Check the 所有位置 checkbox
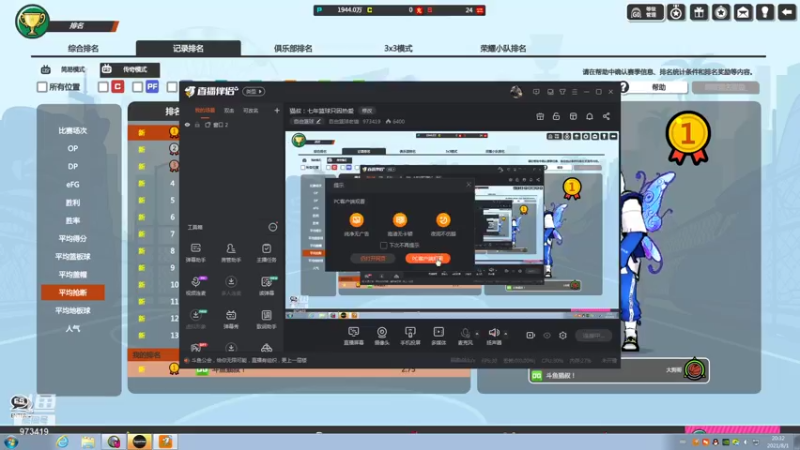 pos(42,87)
